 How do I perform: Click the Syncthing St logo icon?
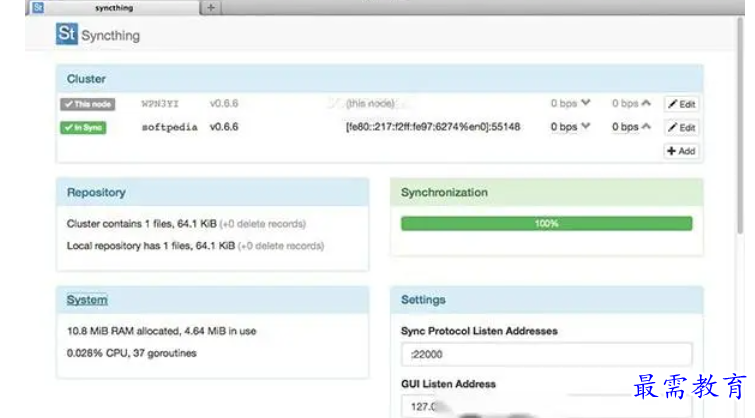[x=66, y=34]
